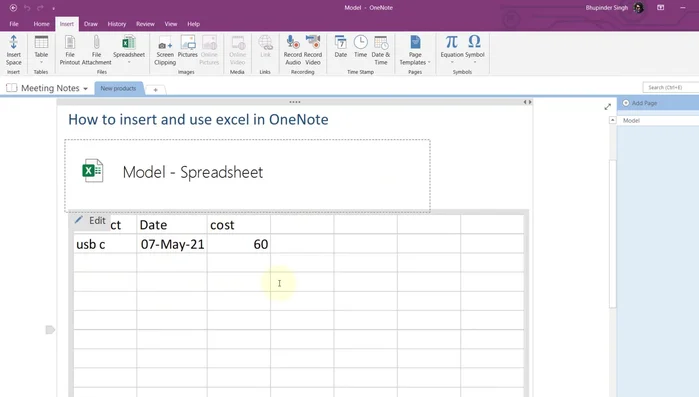Click Add Page in the page list

[x=640, y=103]
